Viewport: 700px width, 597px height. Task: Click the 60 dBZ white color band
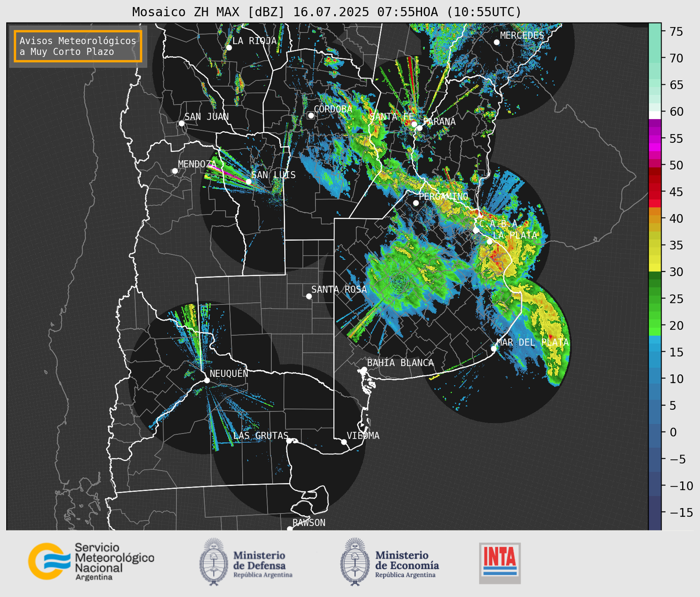coord(655,115)
